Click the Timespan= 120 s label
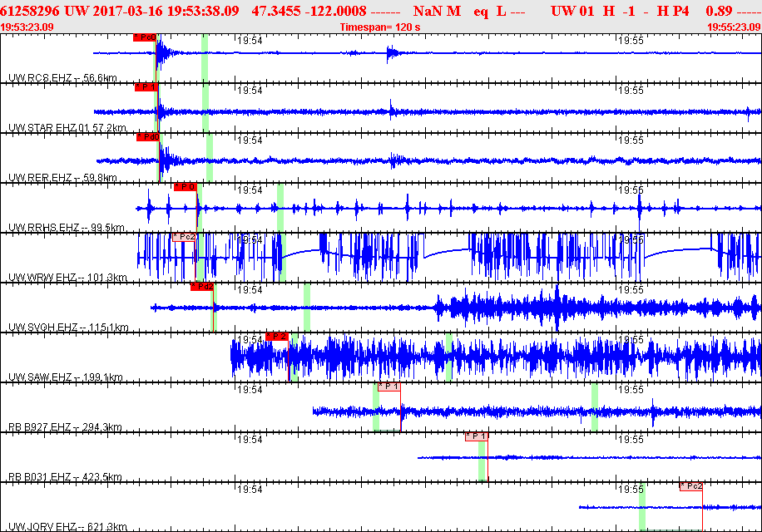Viewport: 762px width, 532px height. click(x=380, y=27)
